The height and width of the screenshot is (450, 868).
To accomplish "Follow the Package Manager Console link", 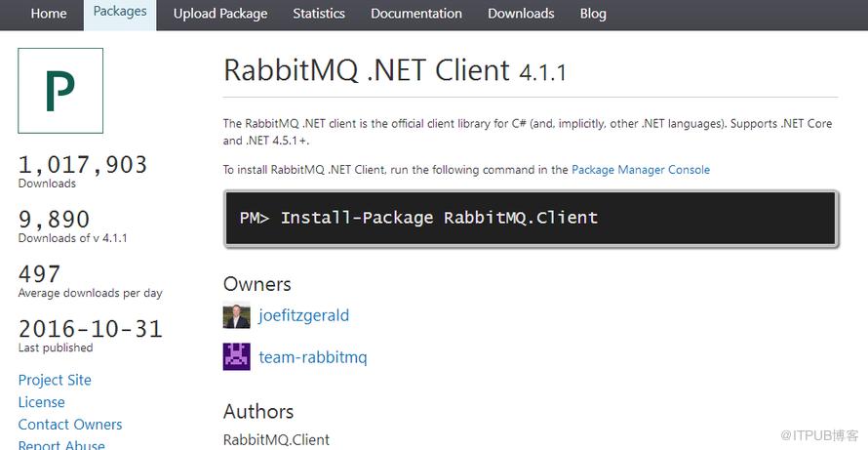I will [641, 170].
